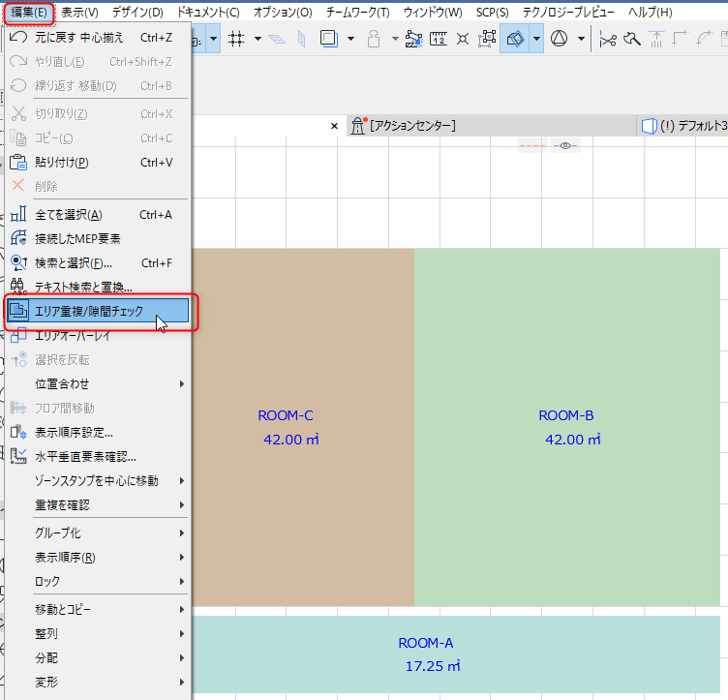
Task: Open the チームワーク(T) menu
Action: point(357,13)
